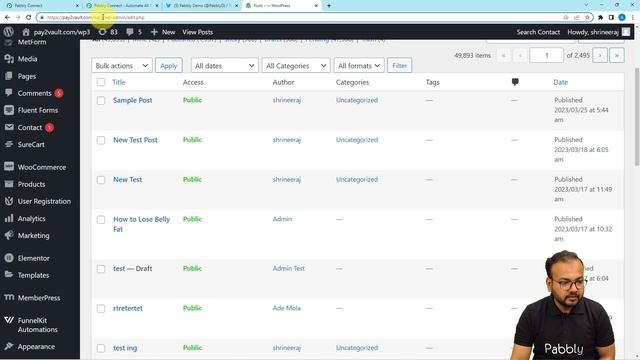Open the All dates dropdown

(224, 65)
